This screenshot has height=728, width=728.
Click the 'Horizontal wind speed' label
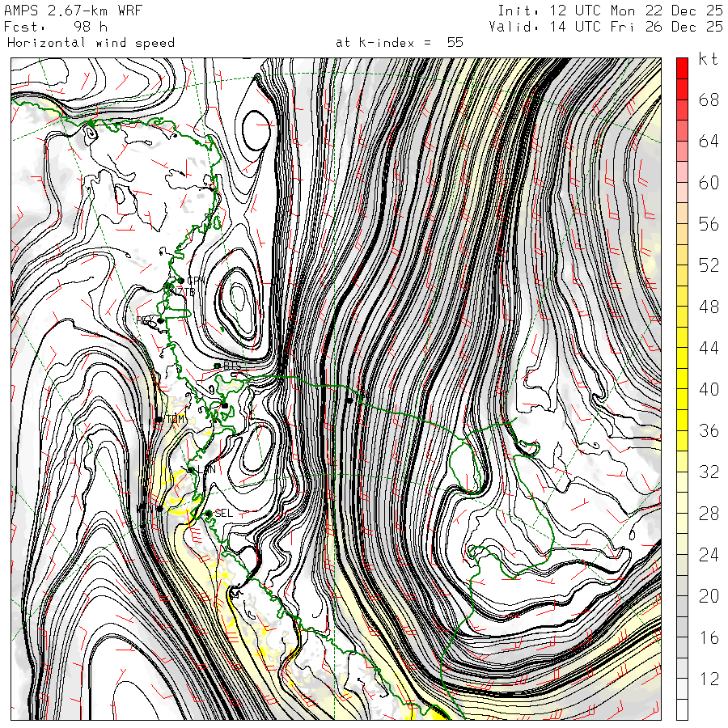91,43
